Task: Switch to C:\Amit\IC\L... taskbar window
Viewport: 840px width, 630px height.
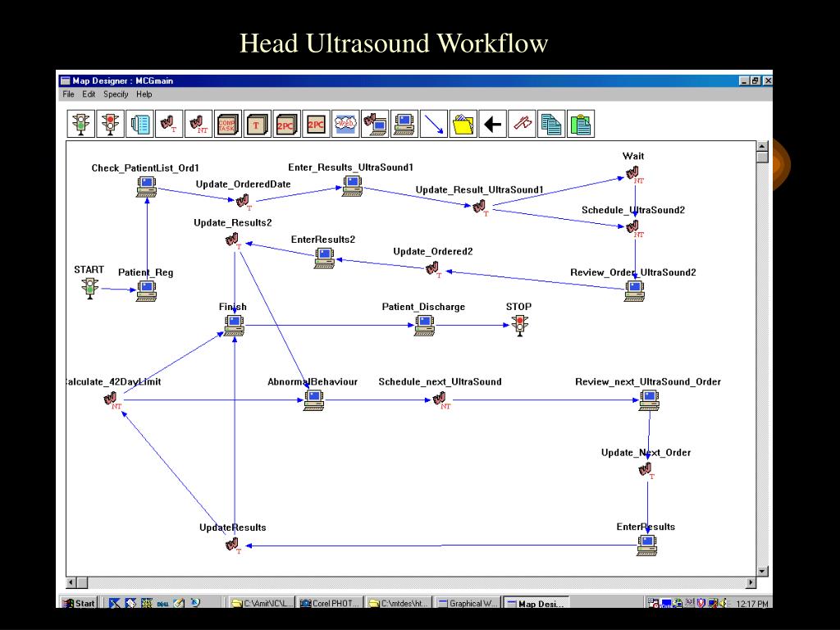Action: click(262, 603)
